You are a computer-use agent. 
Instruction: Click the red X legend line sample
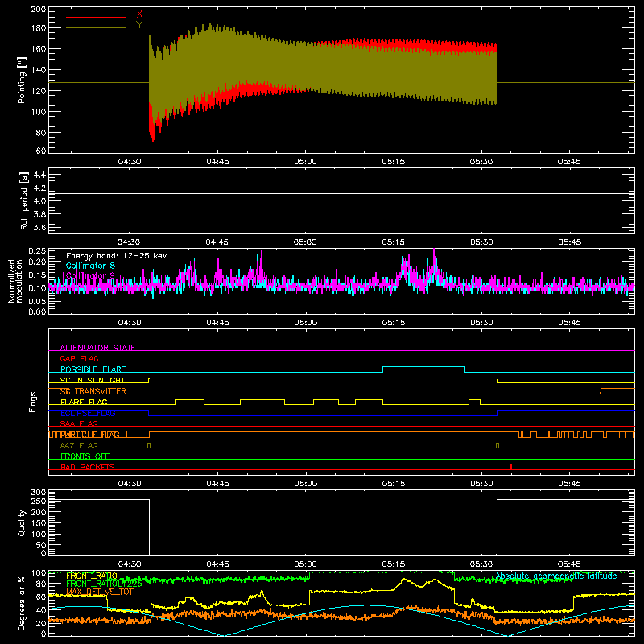click(x=96, y=17)
